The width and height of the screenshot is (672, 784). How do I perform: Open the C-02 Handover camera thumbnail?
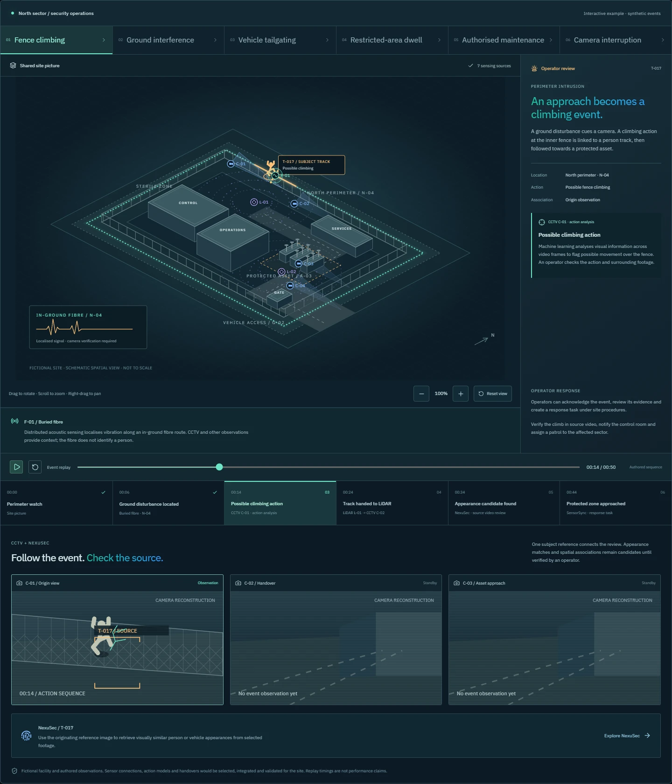pyautogui.click(x=336, y=640)
